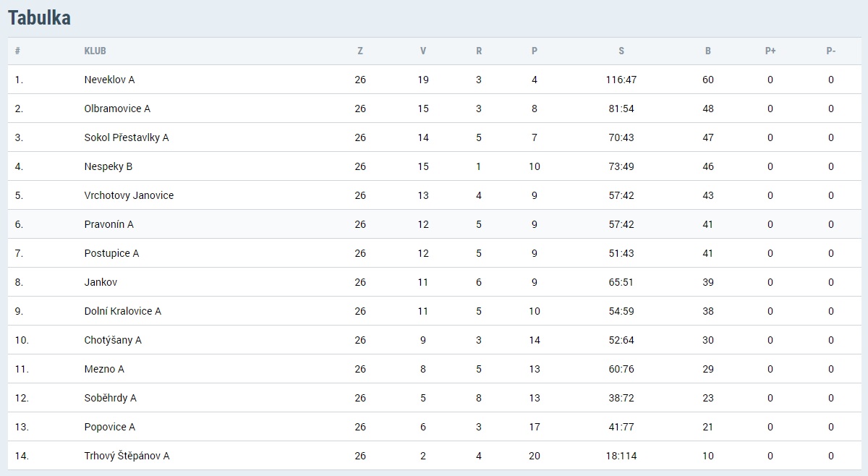Open the Chotýšany A entry
This screenshot has height=476, width=868.
click(113, 340)
